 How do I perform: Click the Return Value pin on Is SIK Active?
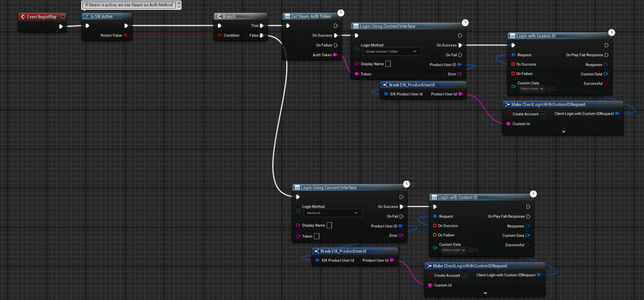pos(126,35)
